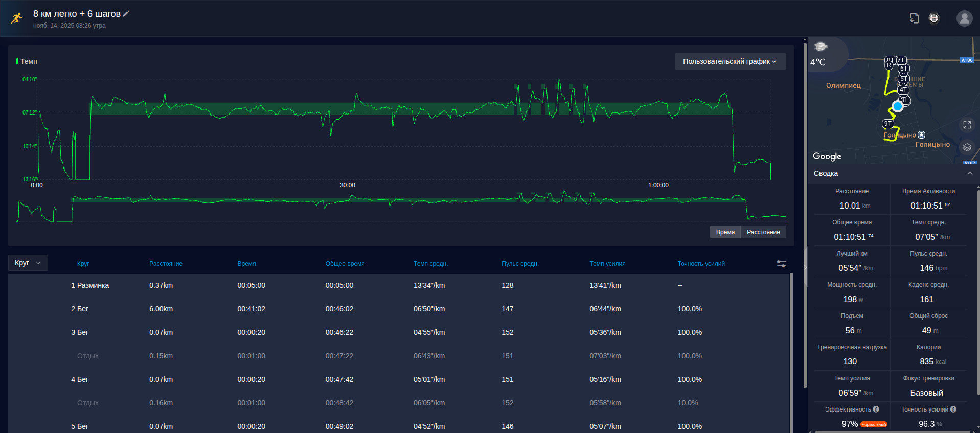The width and height of the screenshot is (980, 433).
Task: Click the info icon beside Точность усилий
Action: click(x=953, y=409)
